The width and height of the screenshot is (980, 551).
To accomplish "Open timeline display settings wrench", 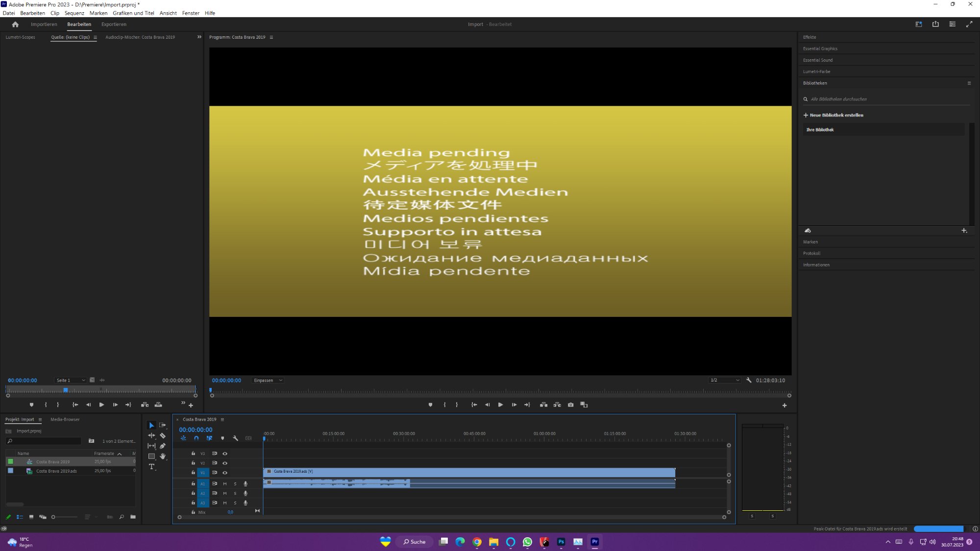I will [x=235, y=438].
